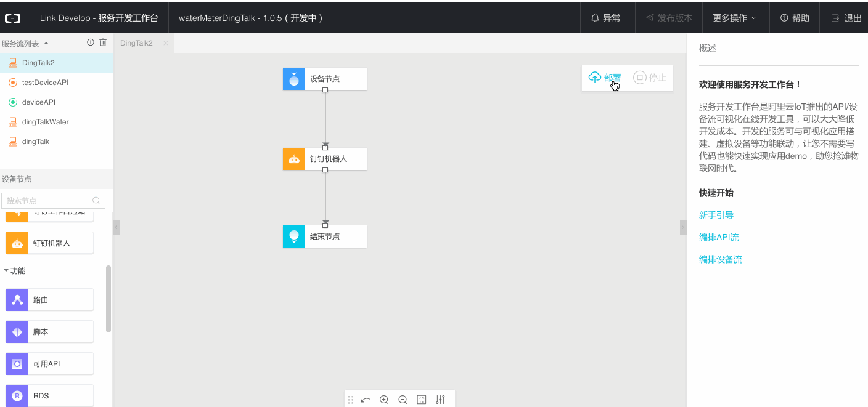Screen dimensions: 868x407
Task: Close the DingTalk2 tab
Action: (x=165, y=43)
